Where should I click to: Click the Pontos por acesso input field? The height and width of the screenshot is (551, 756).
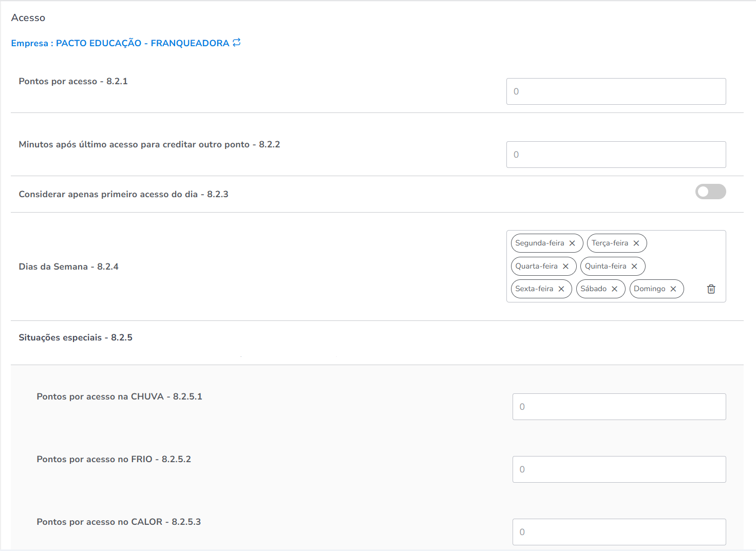pyautogui.click(x=616, y=91)
